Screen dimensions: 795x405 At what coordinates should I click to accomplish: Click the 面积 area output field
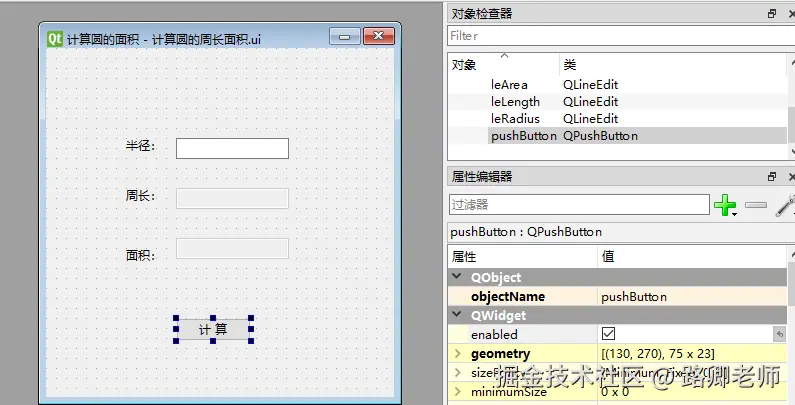pyautogui.click(x=232, y=248)
